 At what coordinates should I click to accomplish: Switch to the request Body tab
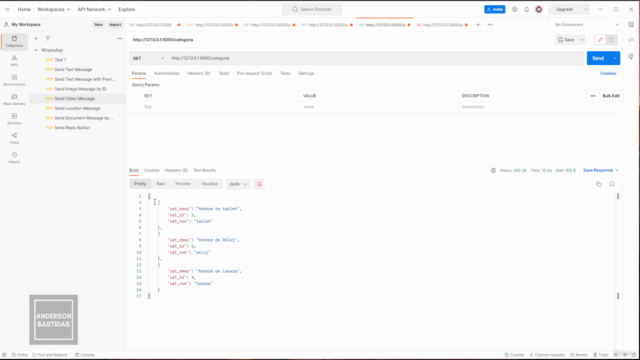coord(224,73)
